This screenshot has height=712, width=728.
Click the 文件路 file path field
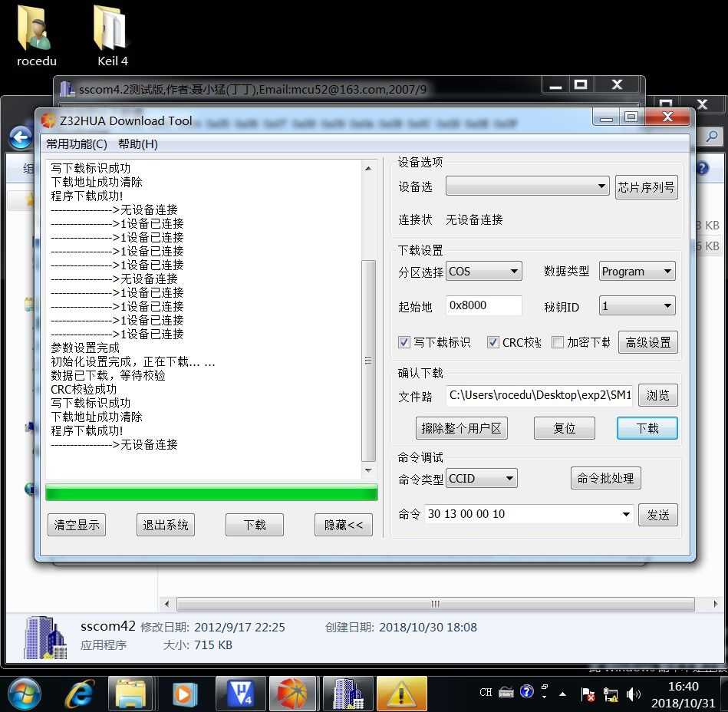(x=539, y=395)
